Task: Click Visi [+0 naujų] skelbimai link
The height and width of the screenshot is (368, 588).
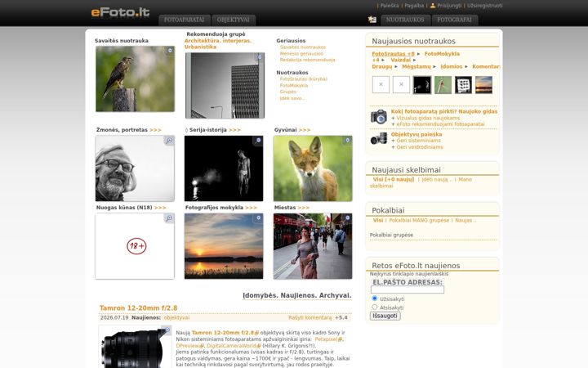Action: coord(394,179)
